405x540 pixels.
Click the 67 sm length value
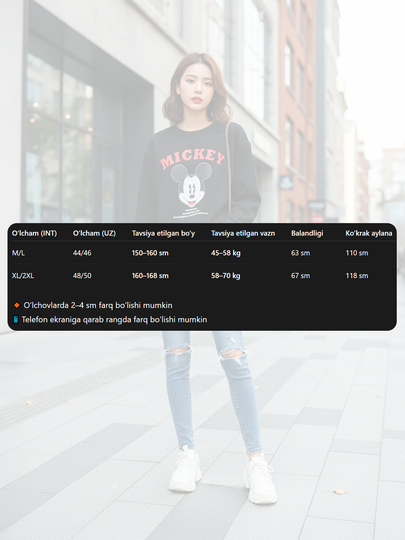tap(300, 276)
